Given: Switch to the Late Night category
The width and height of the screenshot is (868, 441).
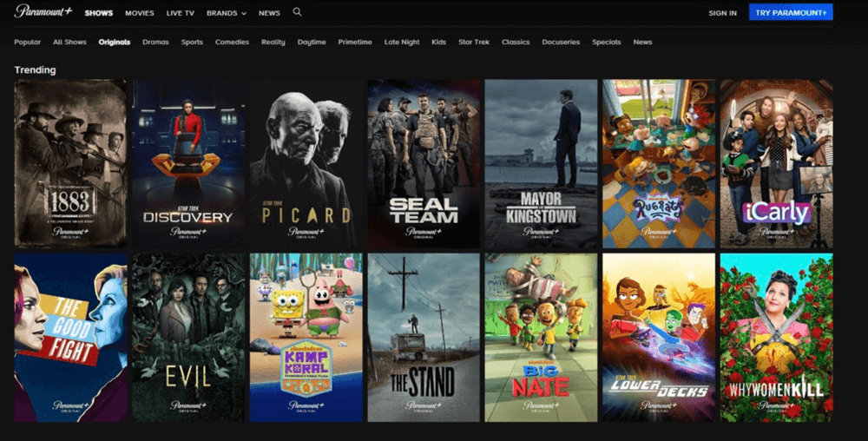Looking at the screenshot, I should pos(402,42).
